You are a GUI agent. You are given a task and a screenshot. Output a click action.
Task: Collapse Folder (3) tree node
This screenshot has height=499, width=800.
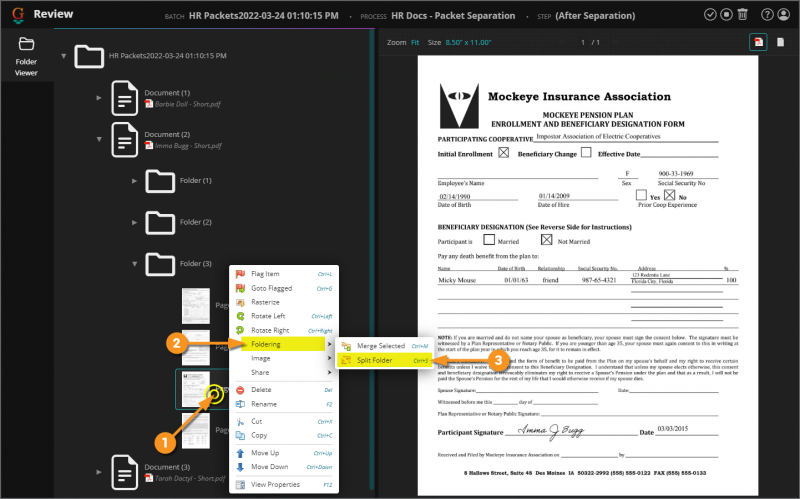[134, 264]
